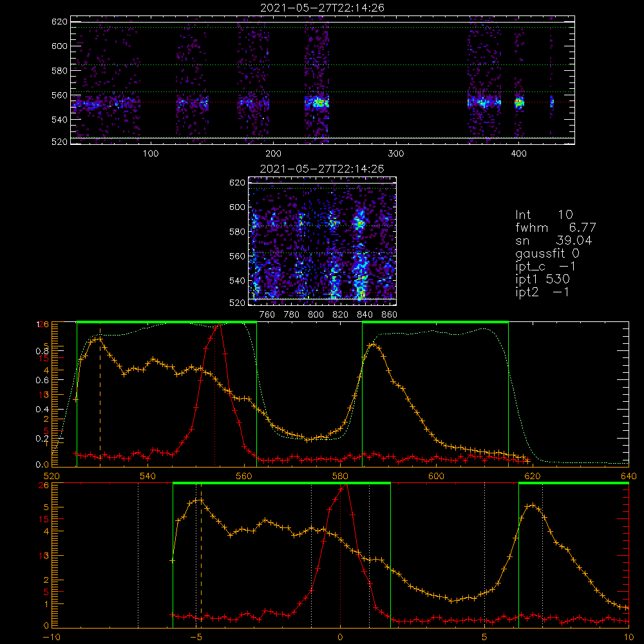Click the 10 x-axis label of bottom plot
This screenshot has width=644, height=644.
629,637
